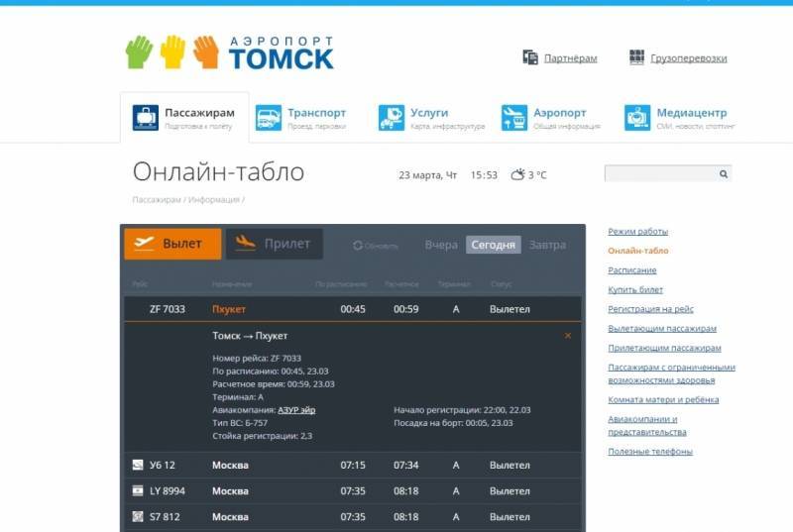This screenshot has height=532, width=793.
Task: Click the orange Пхукет destination
Action: [x=229, y=309]
